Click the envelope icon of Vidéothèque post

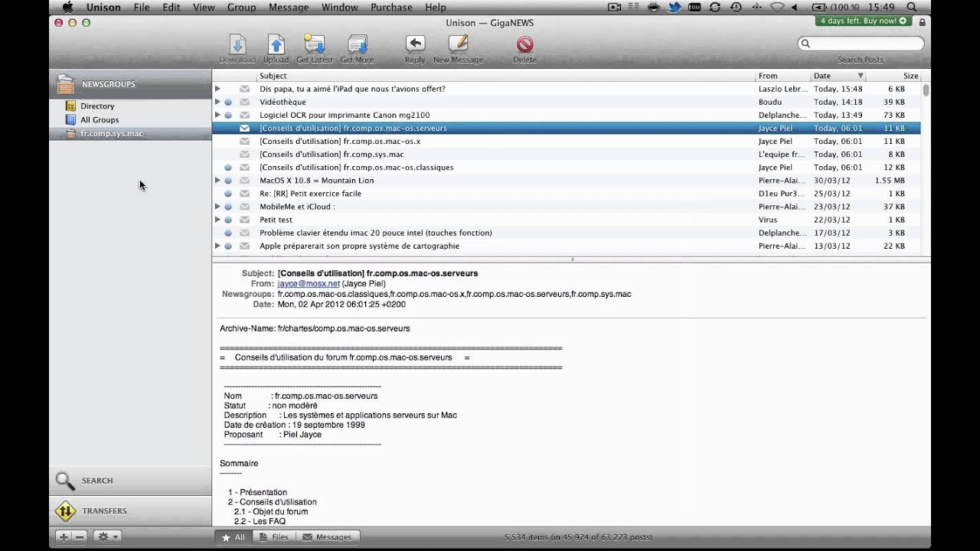pyautogui.click(x=244, y=102)
